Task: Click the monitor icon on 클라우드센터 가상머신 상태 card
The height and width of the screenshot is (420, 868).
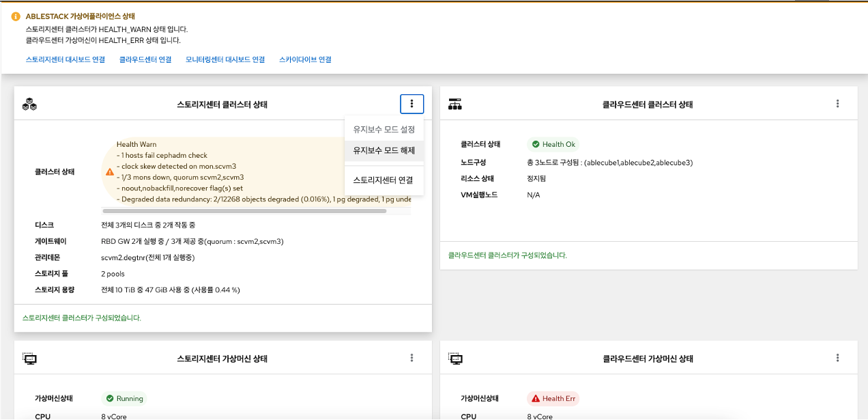Action: [455, 358]
